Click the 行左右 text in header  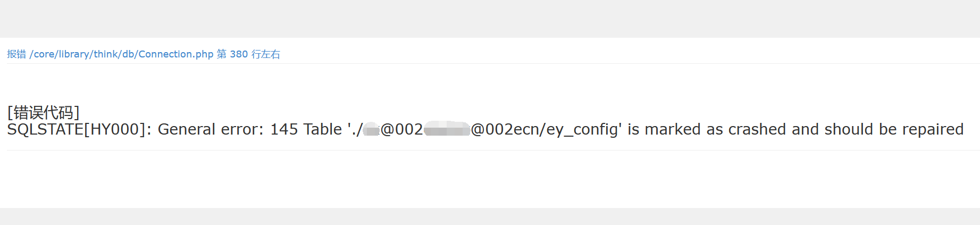pyautogui.click(x=266, y=54)
